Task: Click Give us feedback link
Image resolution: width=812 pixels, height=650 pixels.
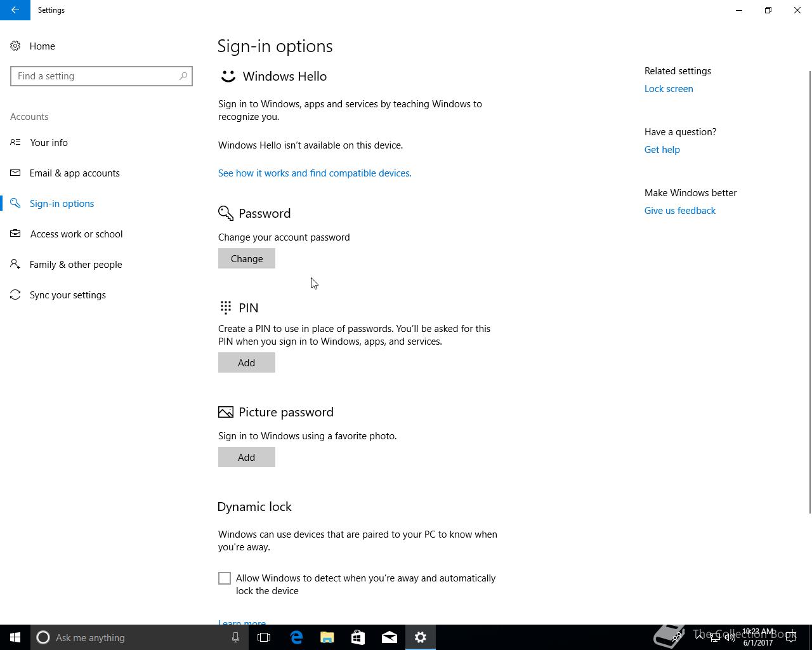Action: 680,211
